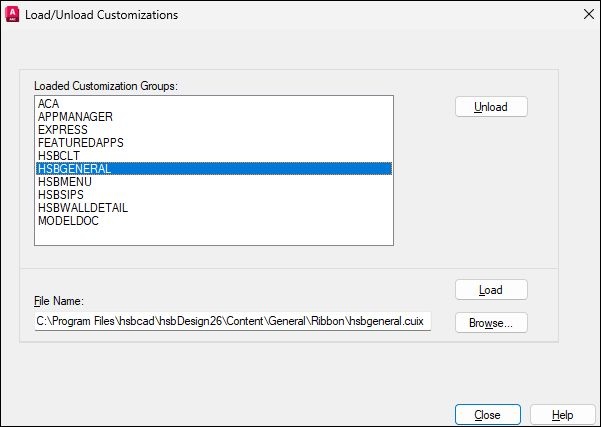Screen dimensions: 601x427
Task: Pick HSBMENU from the list
Action: point(214,182)
